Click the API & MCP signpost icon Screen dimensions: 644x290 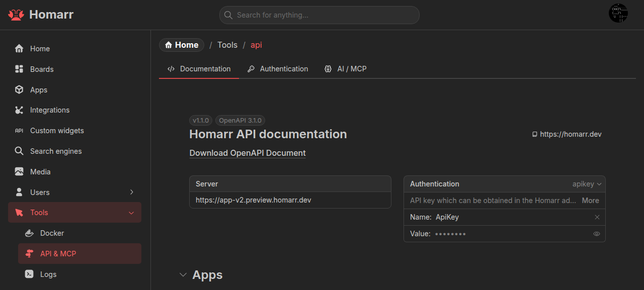pyautogui.click(x=30, y=254)
